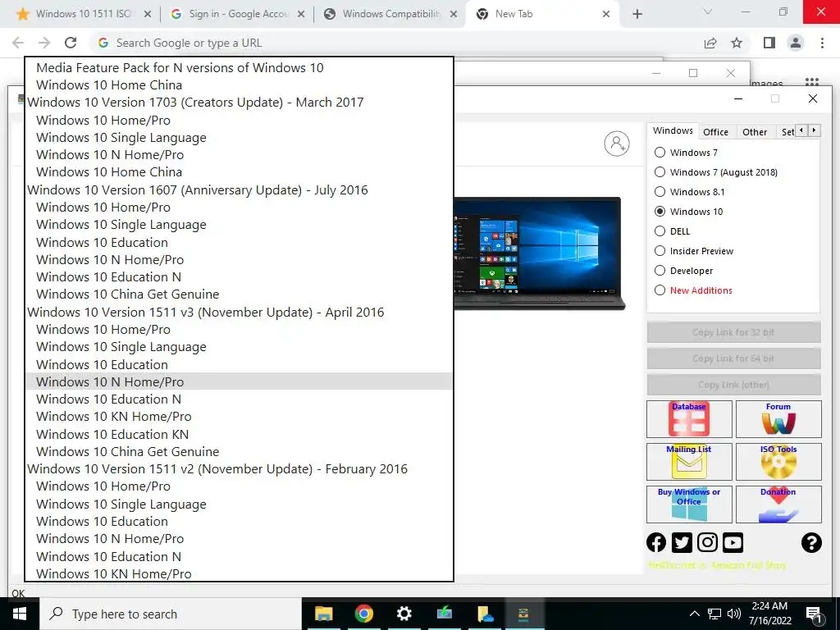Click the Windows 10 laptop image

540,253
